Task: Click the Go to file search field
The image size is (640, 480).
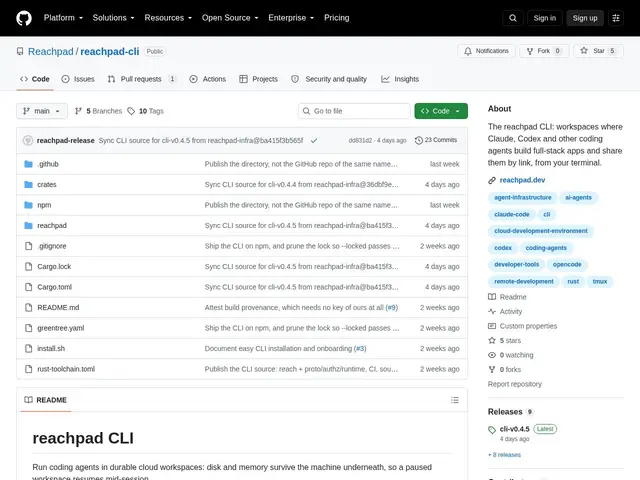Action: tap(354, 111)
